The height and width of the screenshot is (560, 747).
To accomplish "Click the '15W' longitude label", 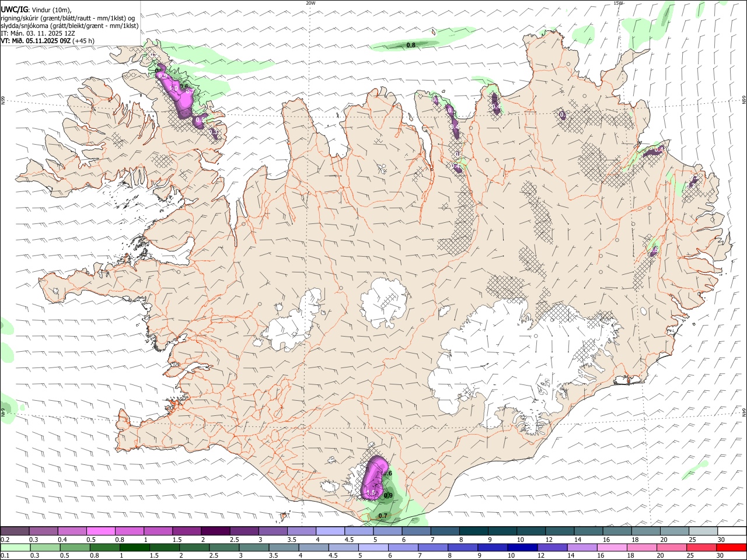I will click(618, 3).
